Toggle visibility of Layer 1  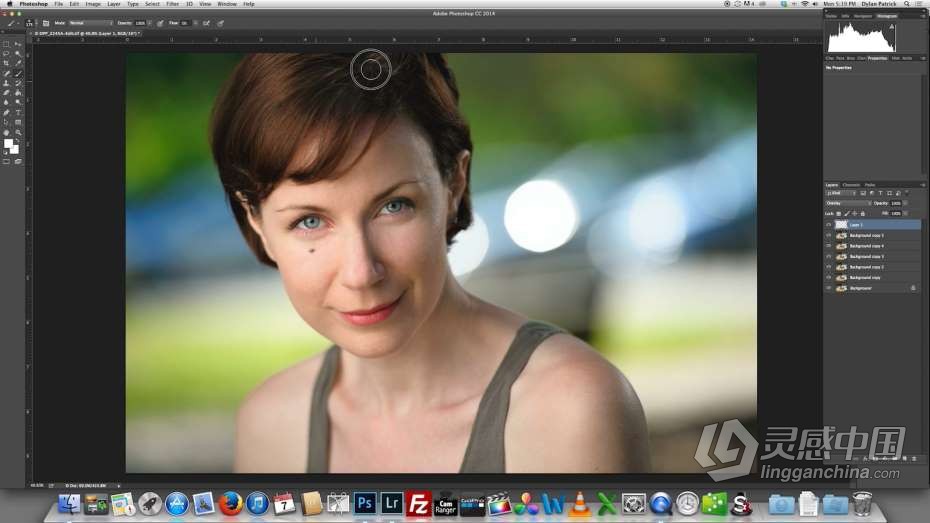[x=829, y=225]
